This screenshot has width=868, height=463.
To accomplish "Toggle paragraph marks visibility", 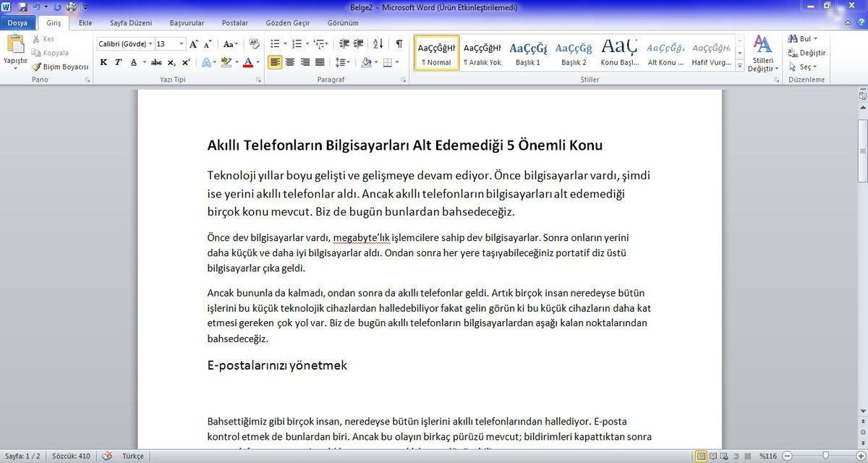I will tap(399, 44).
